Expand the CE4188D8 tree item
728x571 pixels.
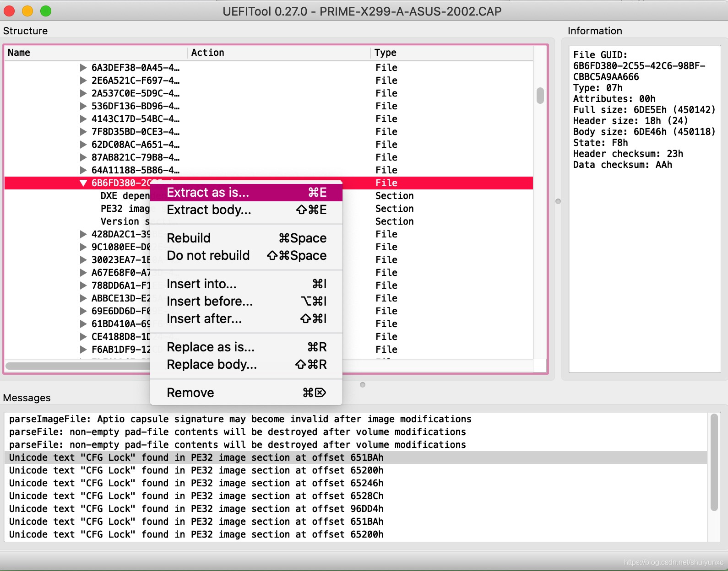click(83, 337)
